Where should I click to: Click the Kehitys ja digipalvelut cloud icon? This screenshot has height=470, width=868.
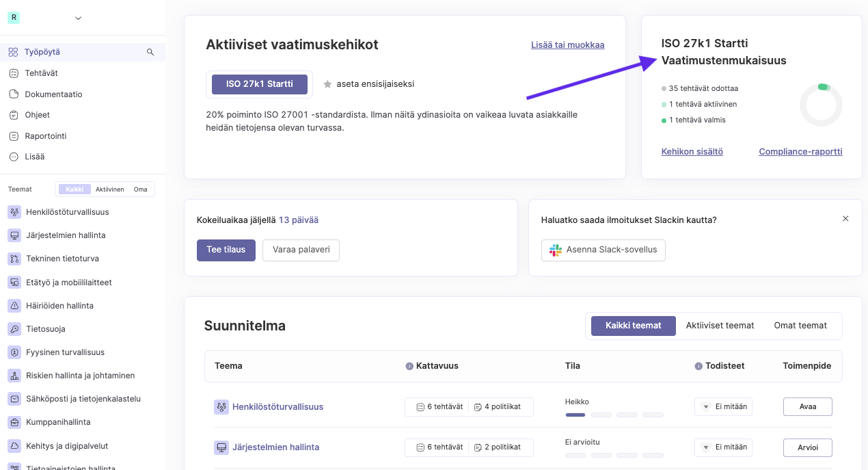(x=14, y=446)
